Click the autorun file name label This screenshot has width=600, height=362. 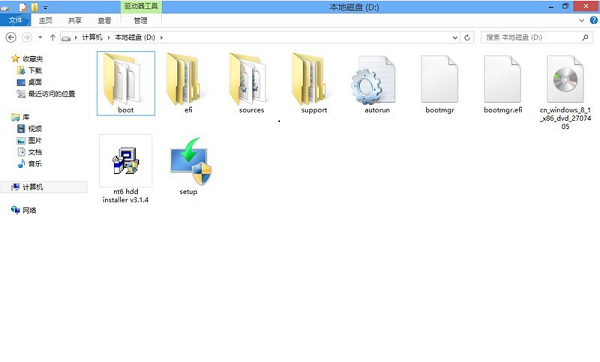click(x=377, y=110)
